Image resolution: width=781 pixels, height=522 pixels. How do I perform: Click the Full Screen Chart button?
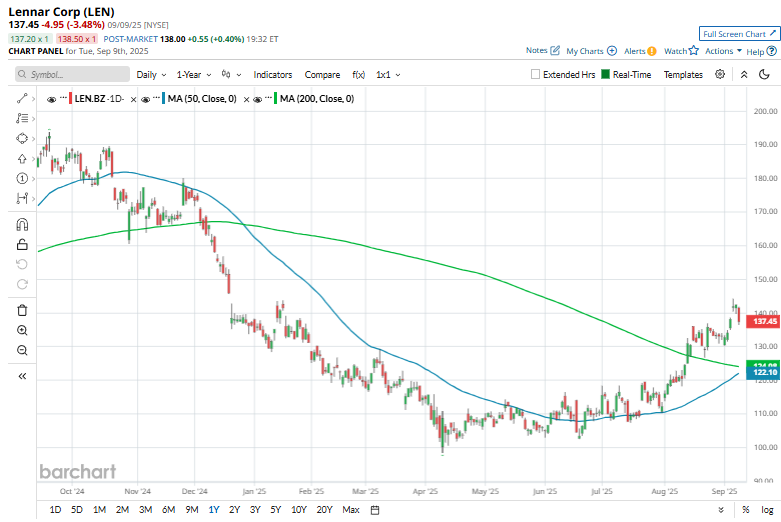point(739,34)
